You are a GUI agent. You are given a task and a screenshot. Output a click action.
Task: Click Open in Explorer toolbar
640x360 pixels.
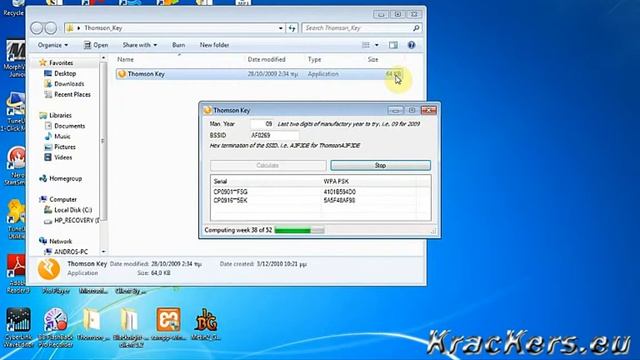click(x=96, y=45)
